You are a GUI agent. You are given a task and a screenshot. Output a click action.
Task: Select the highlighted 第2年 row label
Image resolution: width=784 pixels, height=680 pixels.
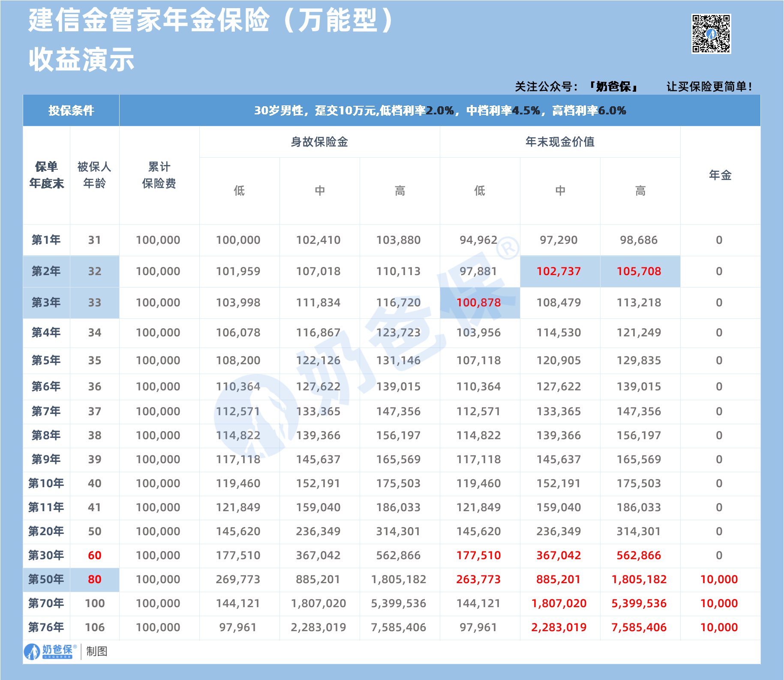point(46,271)
